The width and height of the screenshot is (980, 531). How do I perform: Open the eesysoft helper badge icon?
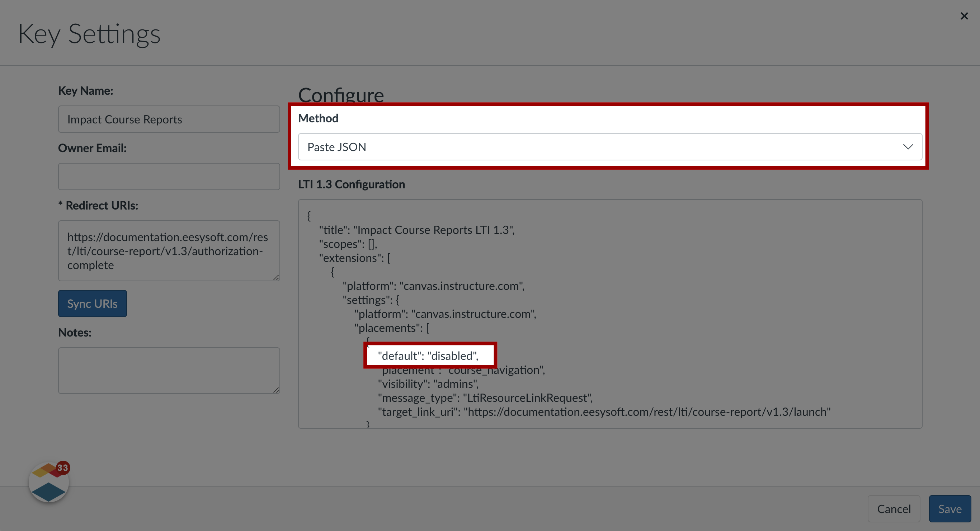(49, 481)
